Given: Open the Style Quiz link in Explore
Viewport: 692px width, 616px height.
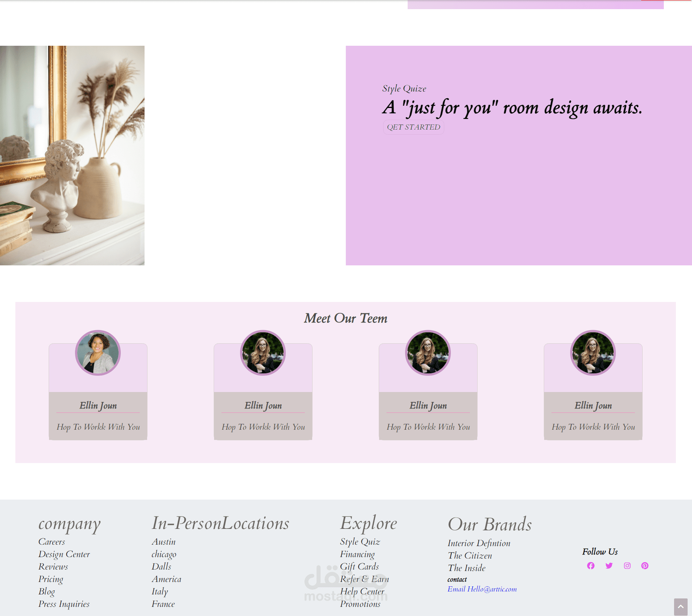Looking at the screenshot, I should click(x=360, y=542).
